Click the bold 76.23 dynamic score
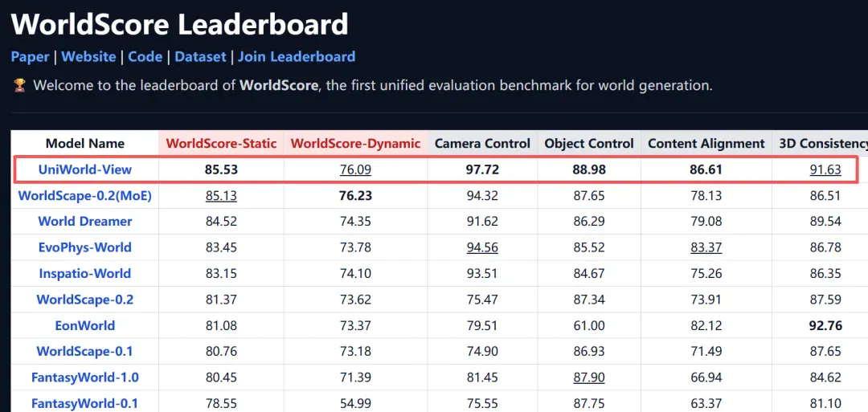Image resolution: width=868 pixels, height=412 pixels. tap(355, 195)
